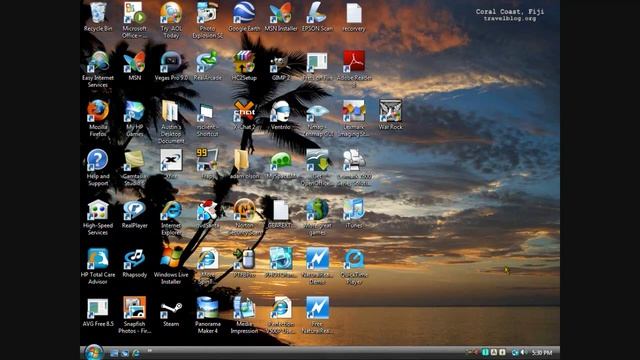Open the Internet Explorer desktop shortcut
This screenshot has width=640, height=360.
(x=171, y=218)
